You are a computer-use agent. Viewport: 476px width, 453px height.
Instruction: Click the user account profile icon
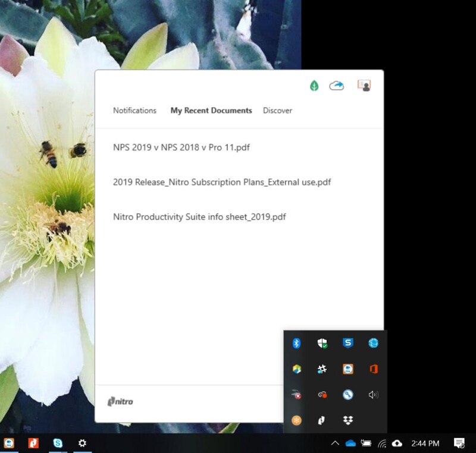coord(364,86)
